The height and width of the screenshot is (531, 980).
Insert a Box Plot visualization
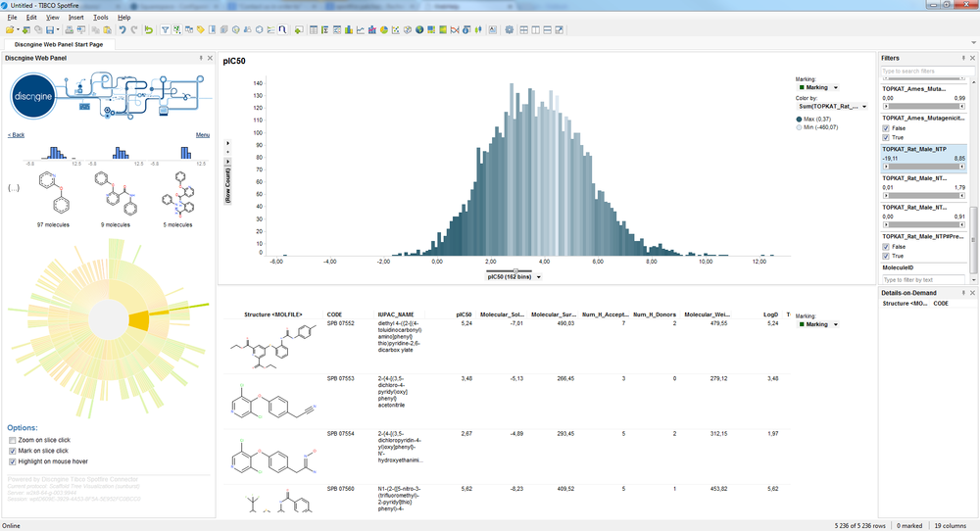[x=478, y=30]
